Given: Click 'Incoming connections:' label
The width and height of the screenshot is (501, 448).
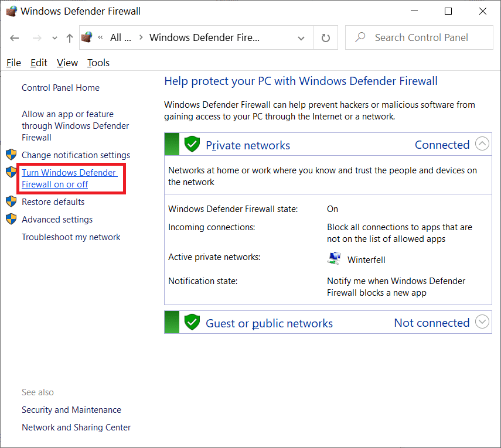Looking at the screenshot, I should [x=212, y=227].
